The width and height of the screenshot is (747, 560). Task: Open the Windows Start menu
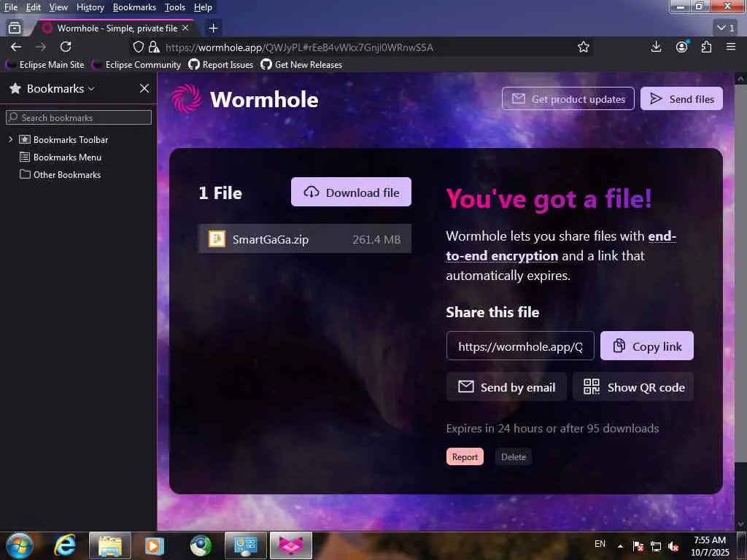(20, 545)
